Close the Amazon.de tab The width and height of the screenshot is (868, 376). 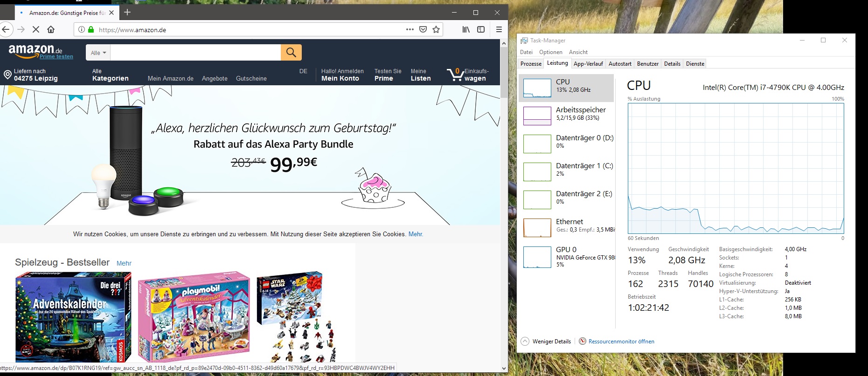(x=111, y=13)
